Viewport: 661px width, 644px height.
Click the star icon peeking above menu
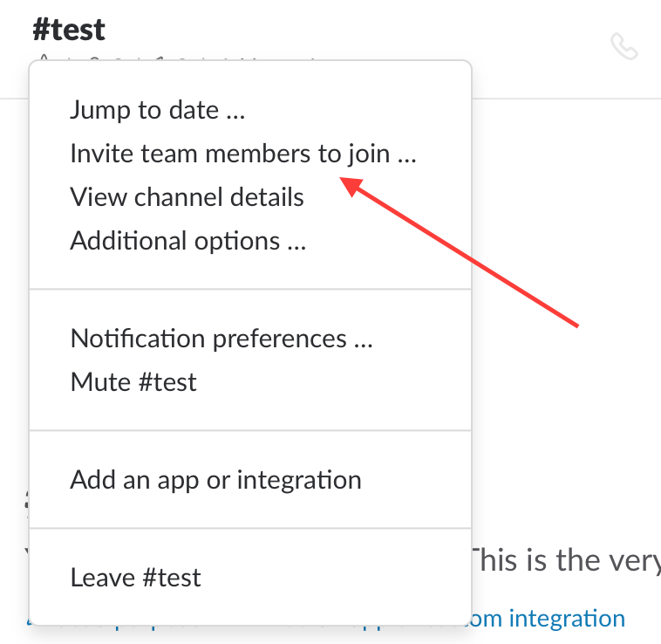coord(44,58)
